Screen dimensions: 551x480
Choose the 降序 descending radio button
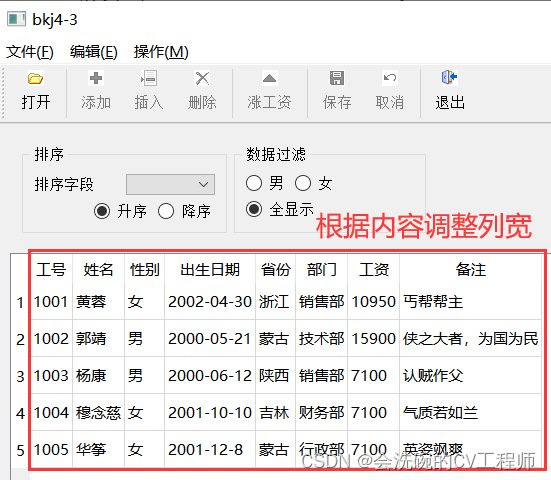(x=166, y=211)
